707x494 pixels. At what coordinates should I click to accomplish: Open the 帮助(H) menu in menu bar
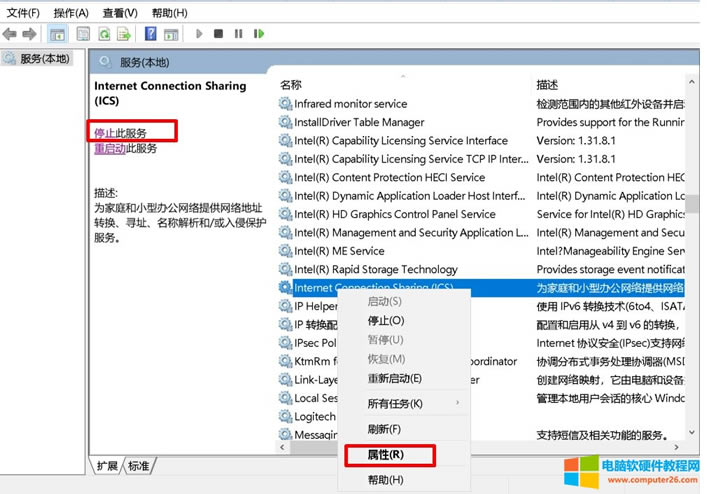click(x=170, y=13)
